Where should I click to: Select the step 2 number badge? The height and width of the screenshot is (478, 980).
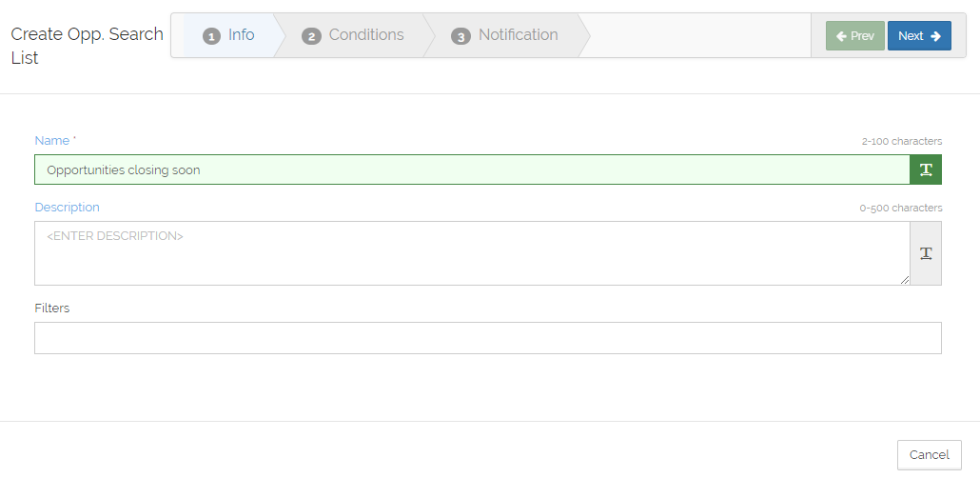pyautogui.click(x=311, y=37)
